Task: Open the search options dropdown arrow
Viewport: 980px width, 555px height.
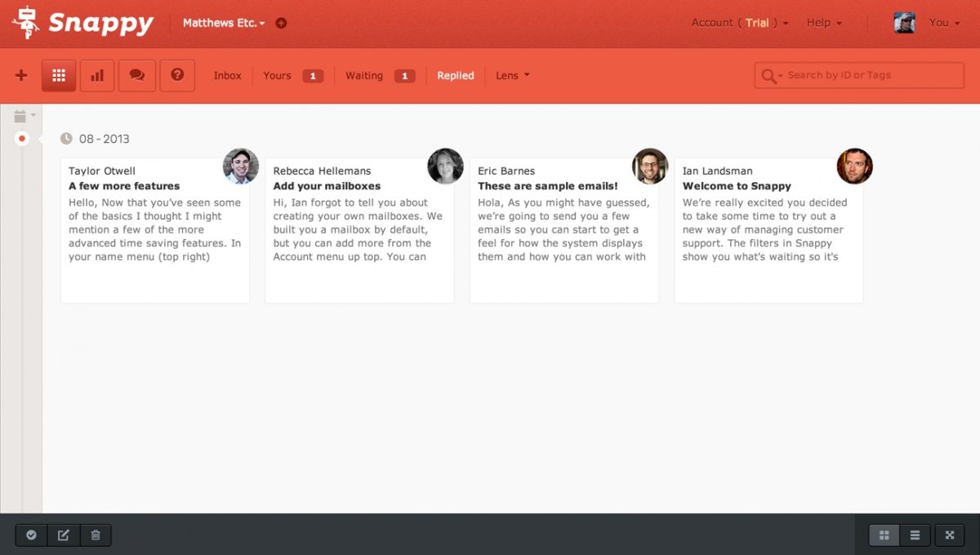Action: tap(781, 76)
